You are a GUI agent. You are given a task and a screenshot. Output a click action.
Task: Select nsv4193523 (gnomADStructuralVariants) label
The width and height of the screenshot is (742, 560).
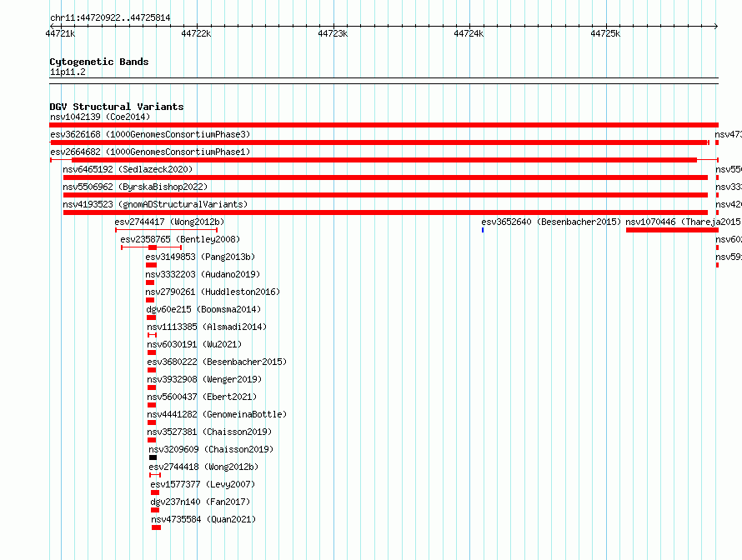155,204
